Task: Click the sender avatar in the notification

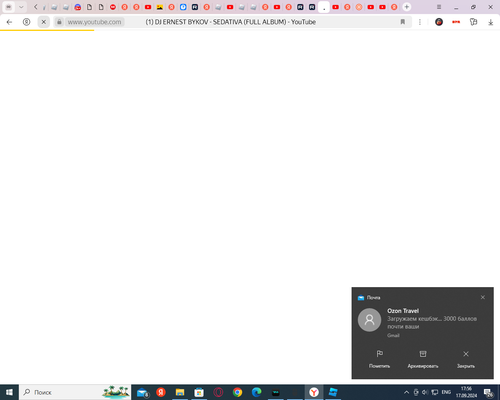Action: tap(369, 320)
